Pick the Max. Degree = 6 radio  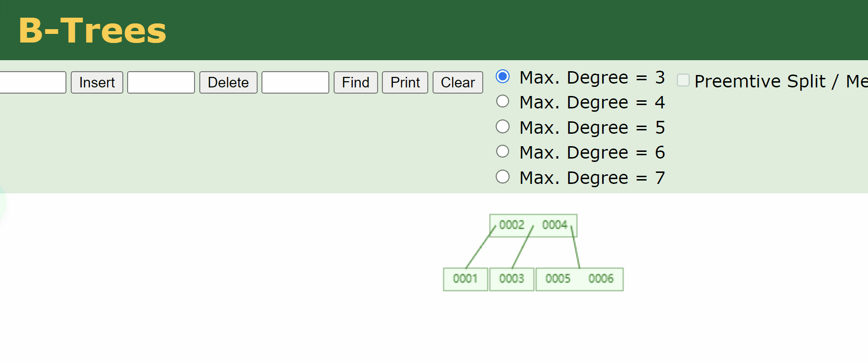click(502, 151)
